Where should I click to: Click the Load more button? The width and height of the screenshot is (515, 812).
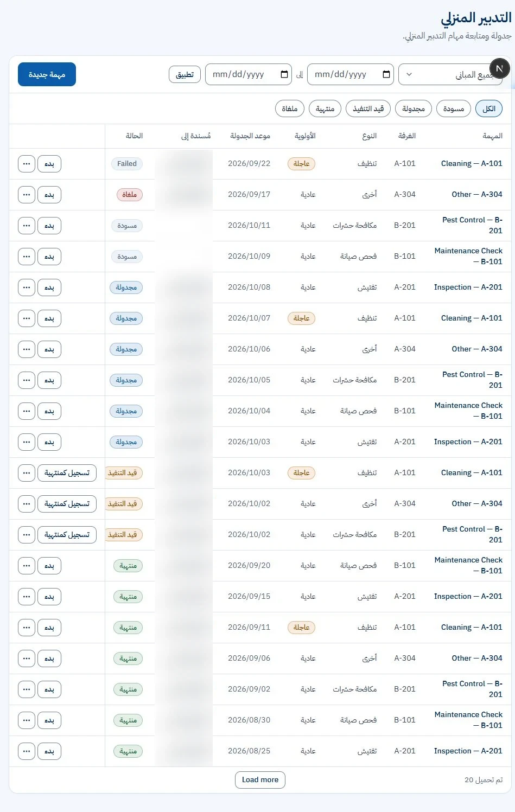click(260, 780)
